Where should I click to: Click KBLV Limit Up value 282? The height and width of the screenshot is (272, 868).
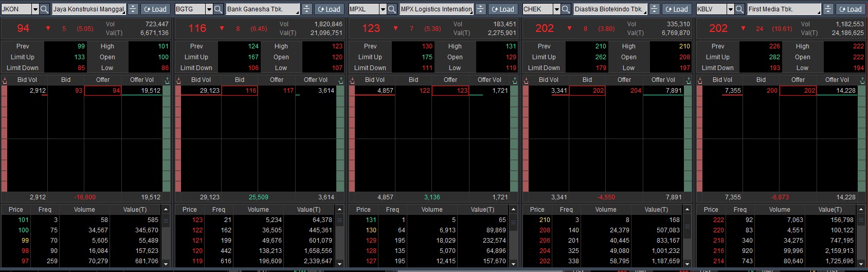[x=774, y=57]
